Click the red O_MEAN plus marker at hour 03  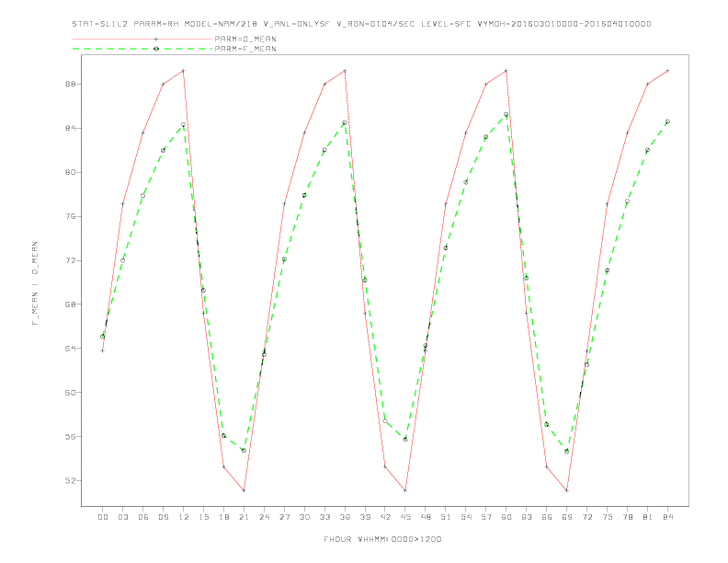[122, 204]
